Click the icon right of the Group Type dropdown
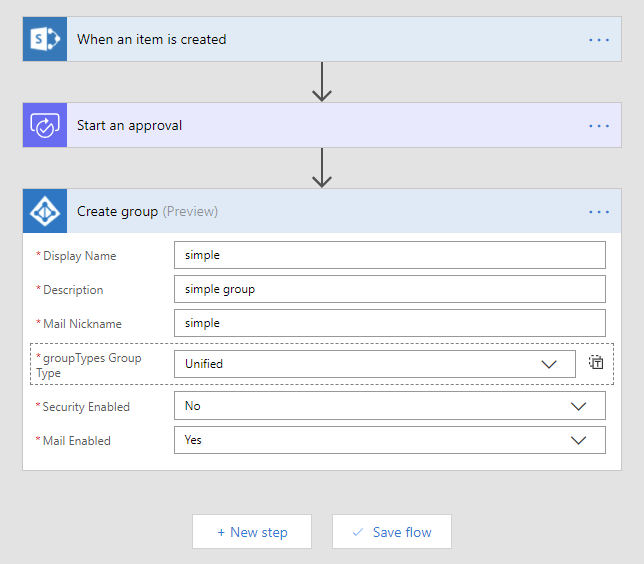 (x=596, y=363)
